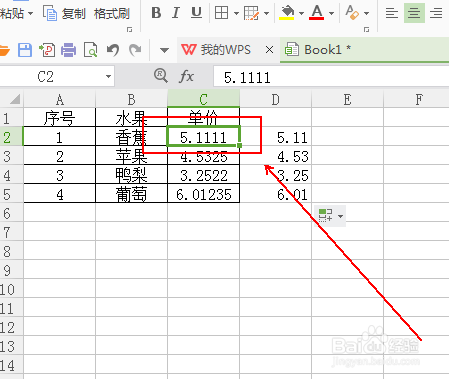Select all cells with corner triangle
Viewport: 449px width, 379px height.
(x=15, y=99)
